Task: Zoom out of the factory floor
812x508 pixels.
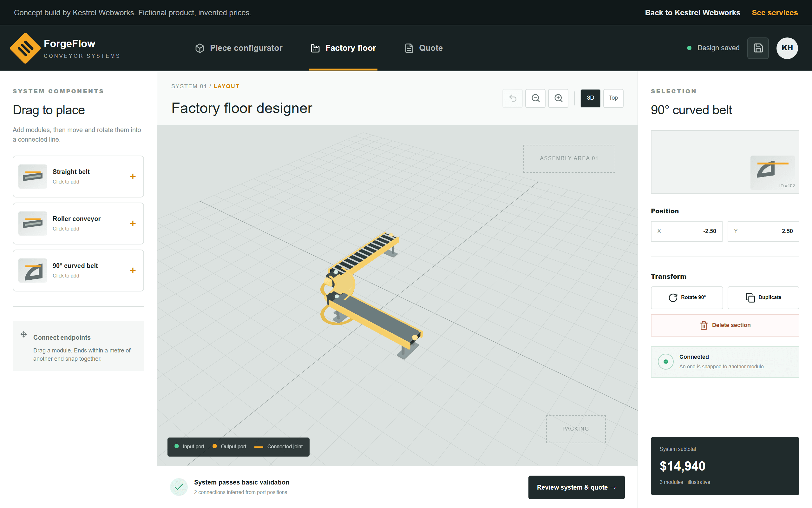Action: (535, 98)
